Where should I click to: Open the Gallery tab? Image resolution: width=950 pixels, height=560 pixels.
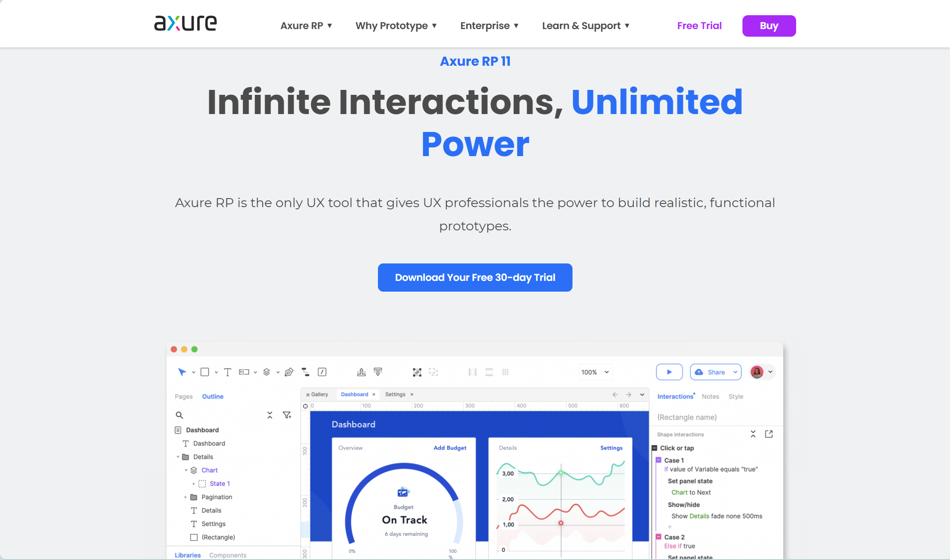[317, 395]
